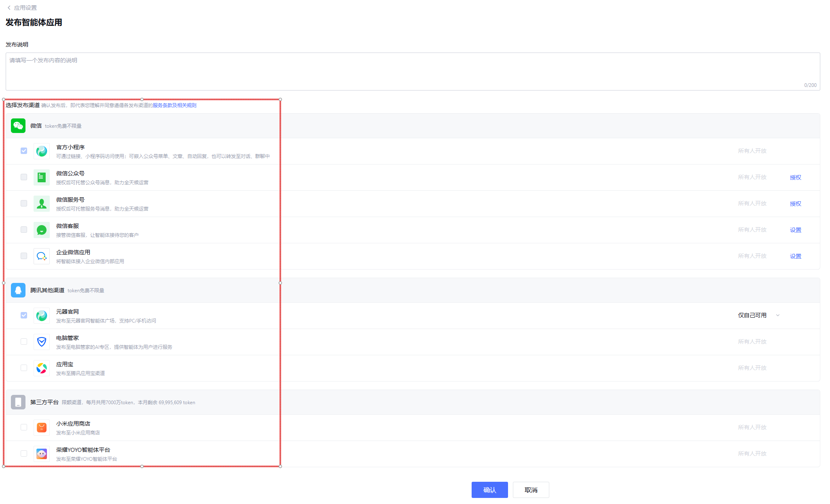Click the QQ penguin 腾讯其他渠道 icon
Screen dimensions: 830x504
[18, 290]
